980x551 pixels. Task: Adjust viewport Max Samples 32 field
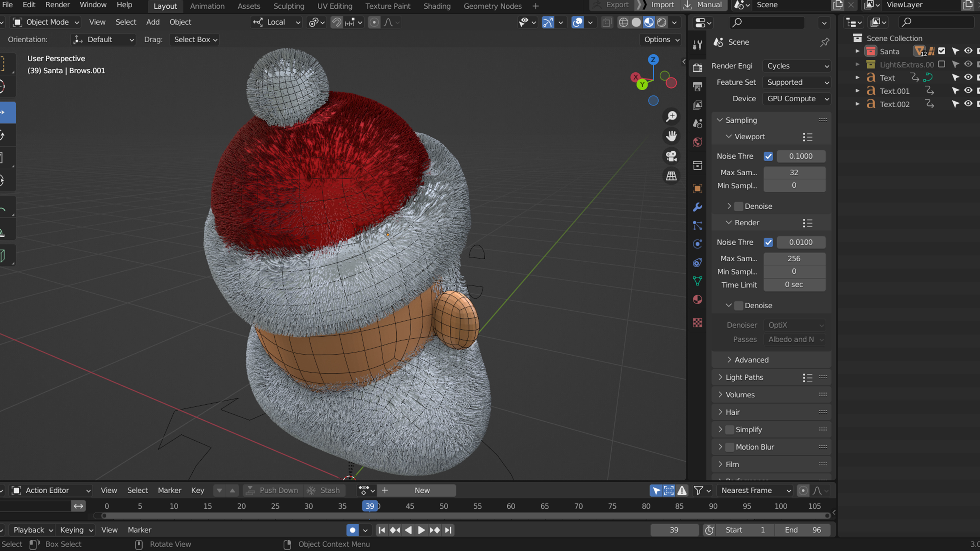click(794, 173)
